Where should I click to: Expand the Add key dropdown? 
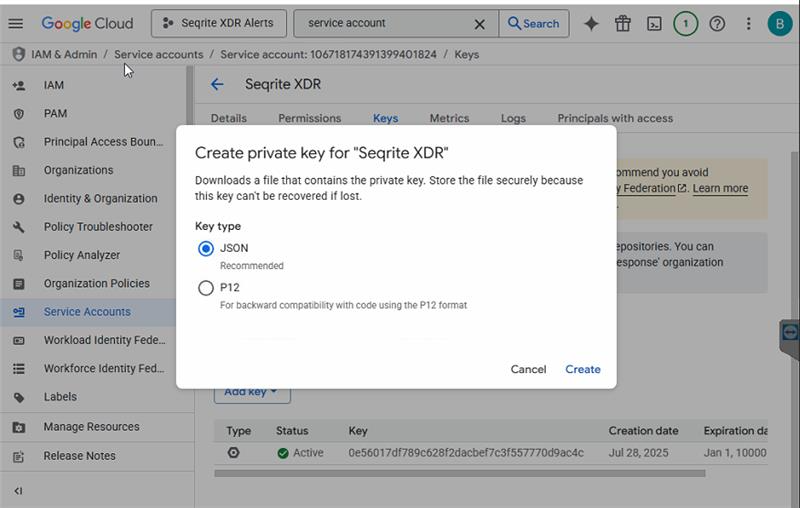252,392
